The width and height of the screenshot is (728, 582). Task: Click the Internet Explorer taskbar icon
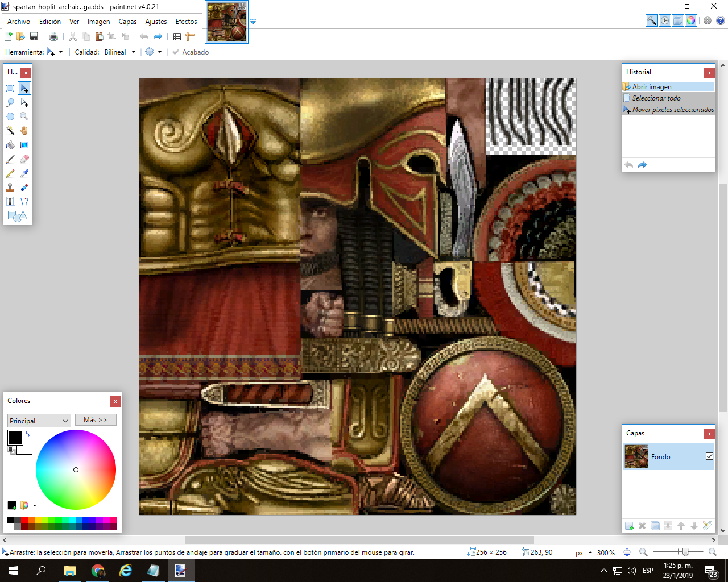click(125, 571)
